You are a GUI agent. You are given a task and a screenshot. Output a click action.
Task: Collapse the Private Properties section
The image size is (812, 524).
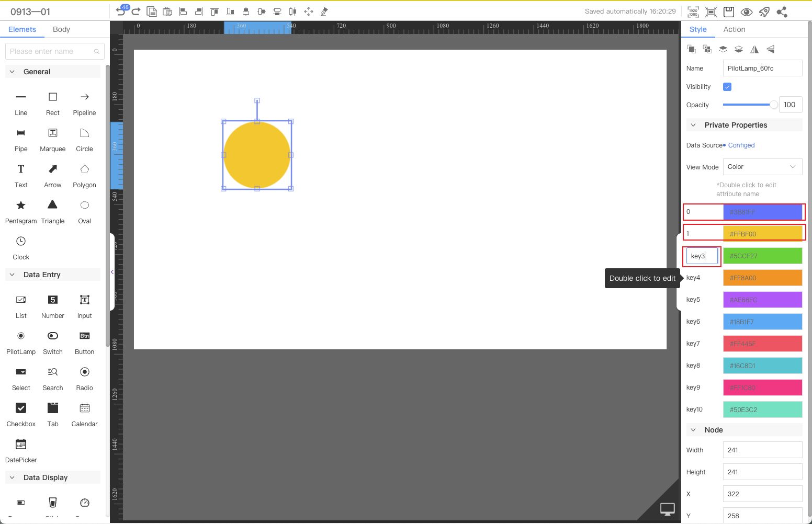(693, 125)
